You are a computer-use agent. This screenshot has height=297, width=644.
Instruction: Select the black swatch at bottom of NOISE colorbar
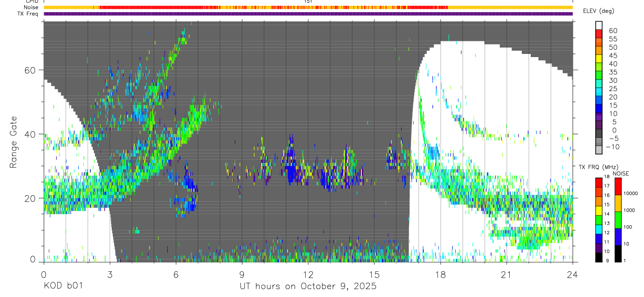tap(617, 254)
